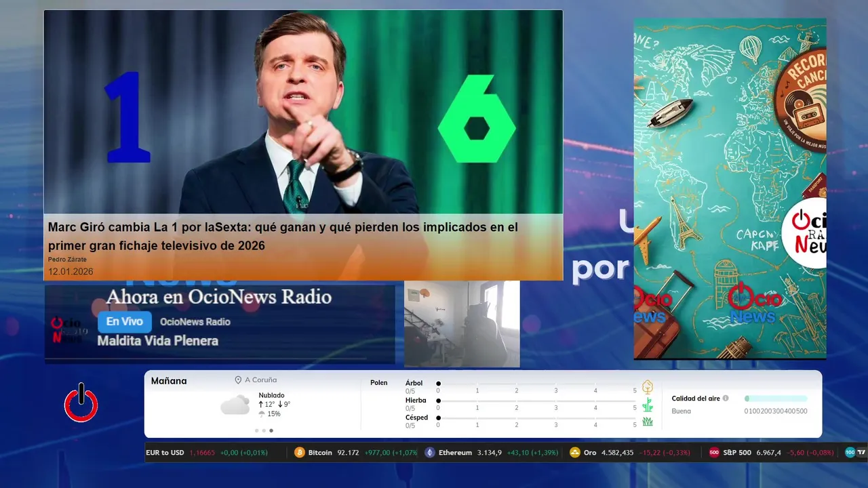This screenshot has height=488, width=868.
Task: Click the A Coruña location label
Action: pyautogui.click(x=260, y=380)
